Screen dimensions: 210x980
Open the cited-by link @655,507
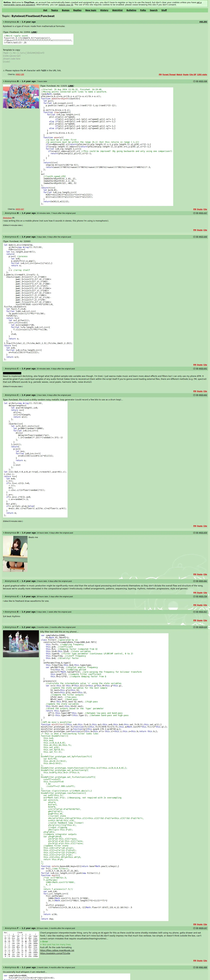(20, 209)
